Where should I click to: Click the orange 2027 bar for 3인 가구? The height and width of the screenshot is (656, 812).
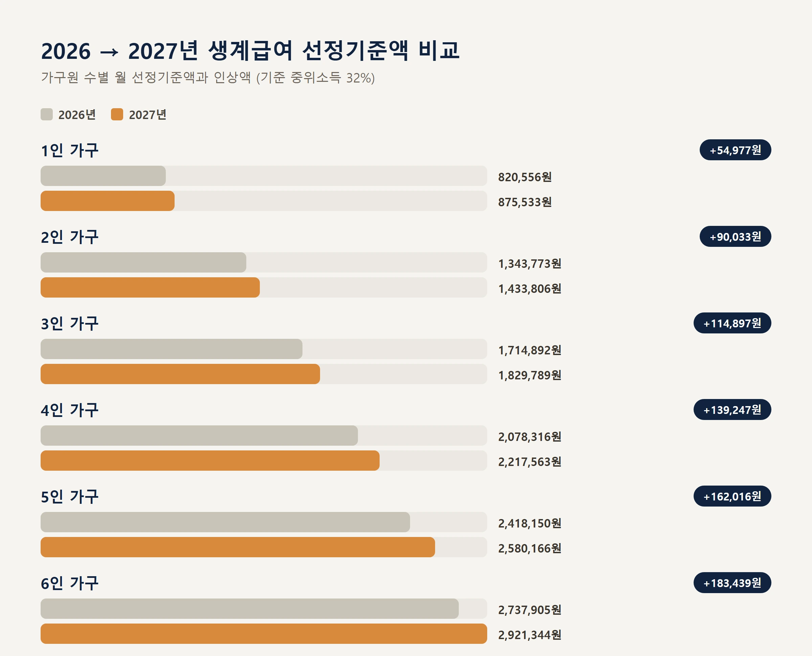[180, 374]
